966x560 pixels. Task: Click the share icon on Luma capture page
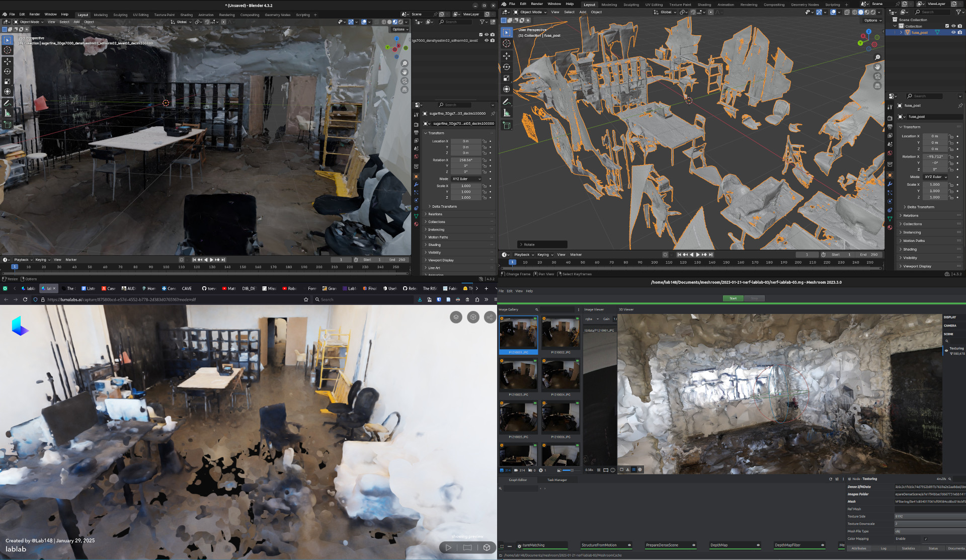click(x=490, y=317)
